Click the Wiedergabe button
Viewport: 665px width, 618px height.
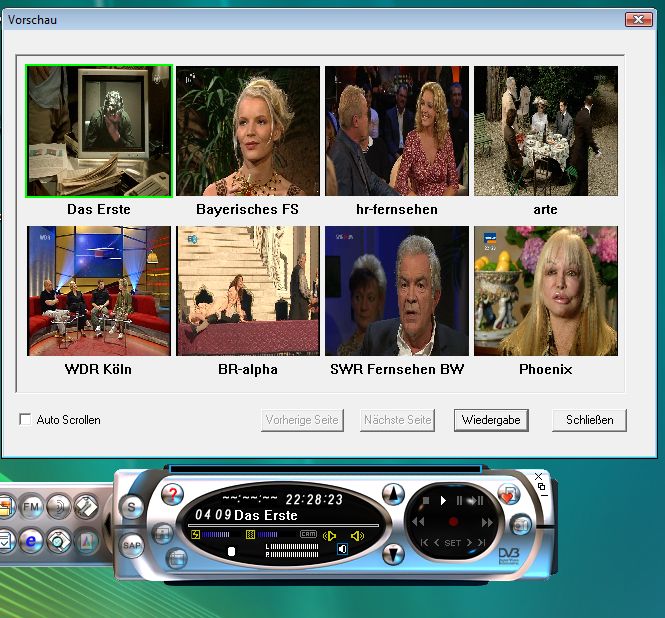[x=491, y=420]
